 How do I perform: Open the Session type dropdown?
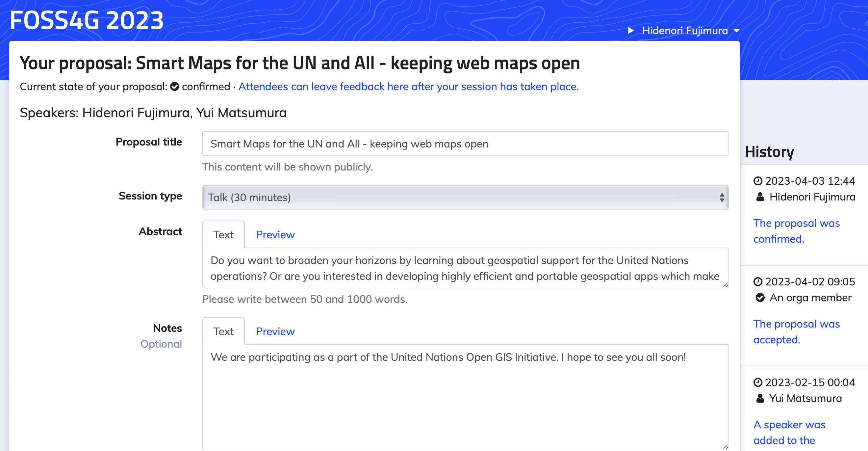point(465,197)
